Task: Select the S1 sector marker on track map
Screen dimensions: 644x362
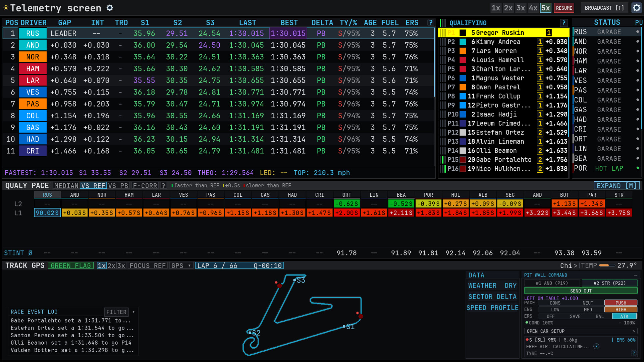Action: tap(344, 326)
